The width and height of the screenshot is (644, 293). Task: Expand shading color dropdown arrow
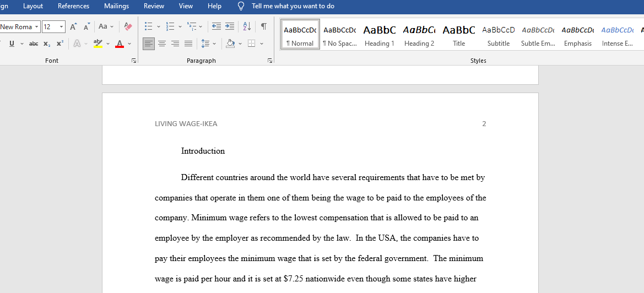[240, 44]
